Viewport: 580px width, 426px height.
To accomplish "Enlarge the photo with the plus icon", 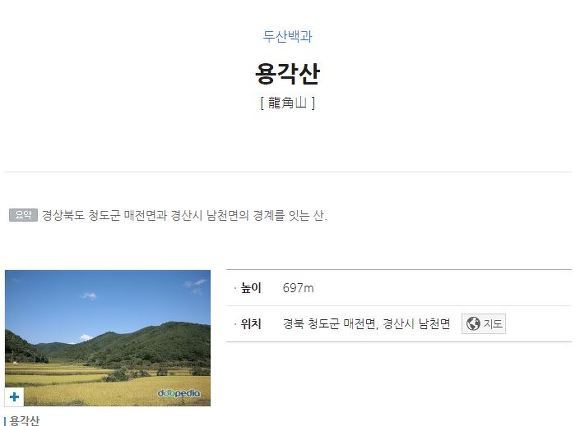I will [14, 397].
